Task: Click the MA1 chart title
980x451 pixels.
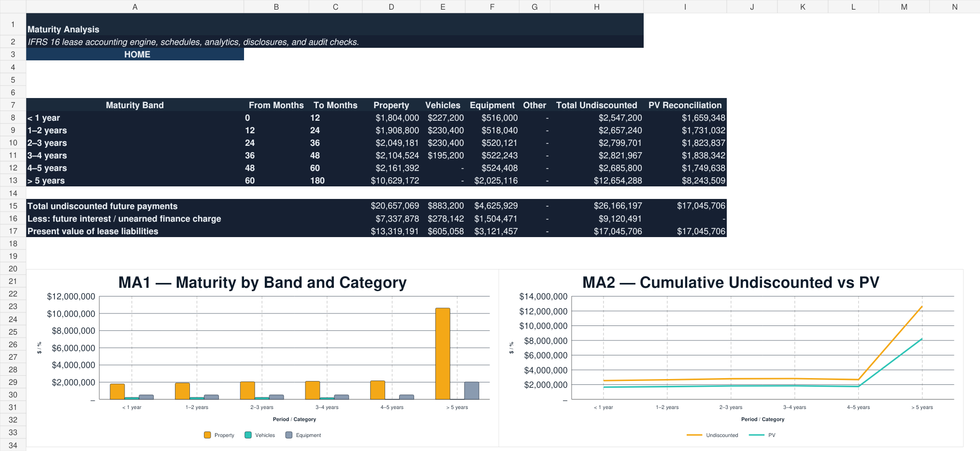Action: (x=262, y=282)
